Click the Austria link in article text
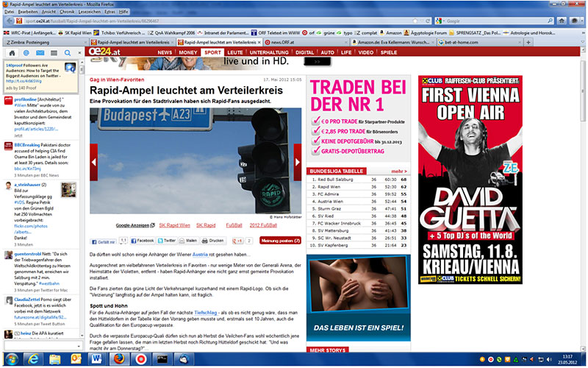 tap(200, 255)
